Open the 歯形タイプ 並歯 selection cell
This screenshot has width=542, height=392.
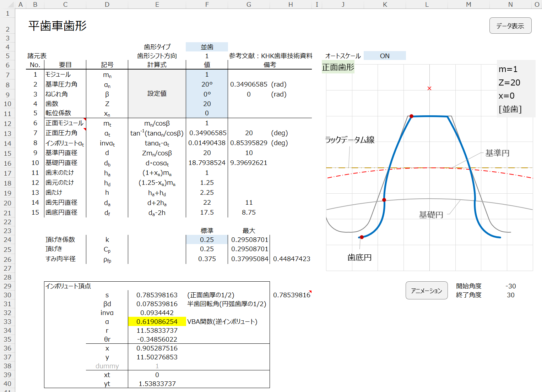point(207,47)
